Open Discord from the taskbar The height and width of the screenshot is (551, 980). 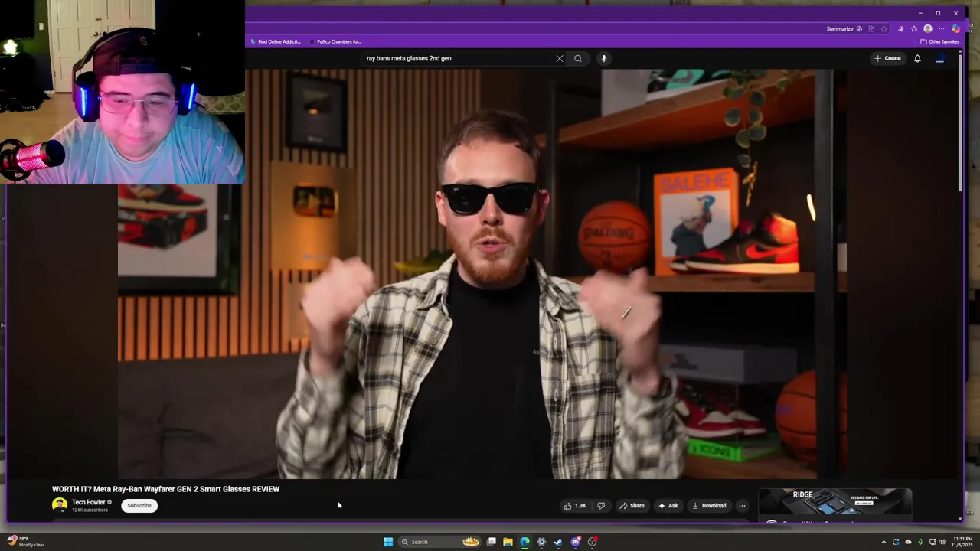(576, 542)
